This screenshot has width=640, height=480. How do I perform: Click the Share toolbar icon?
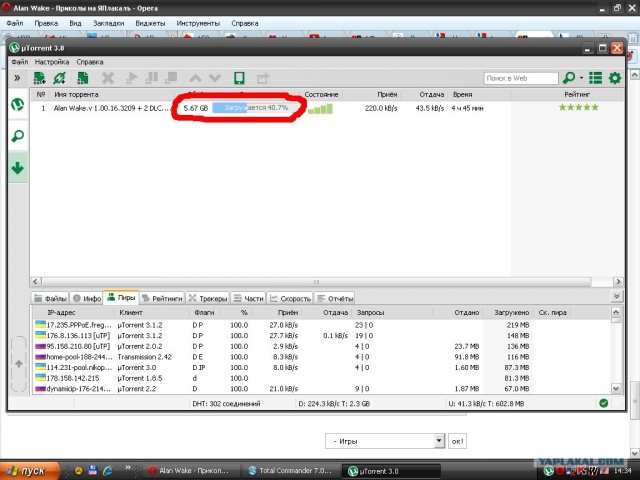point(263,78)
